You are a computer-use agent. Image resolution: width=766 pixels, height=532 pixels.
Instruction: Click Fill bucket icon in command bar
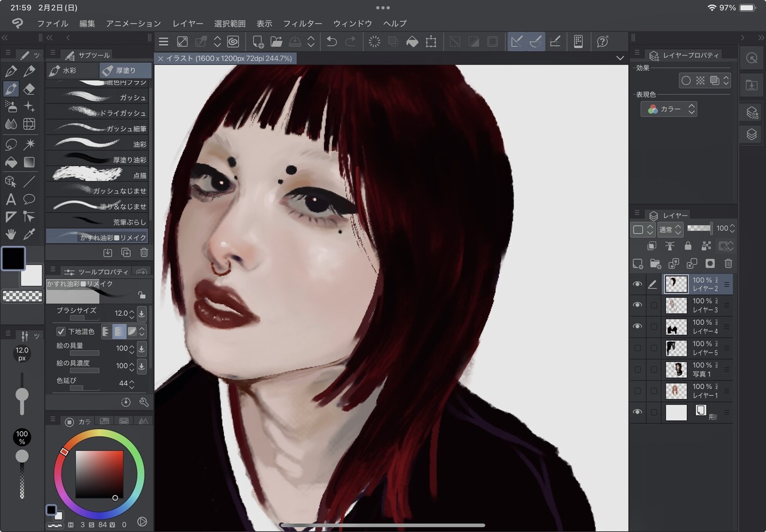(x=412, y=42)
